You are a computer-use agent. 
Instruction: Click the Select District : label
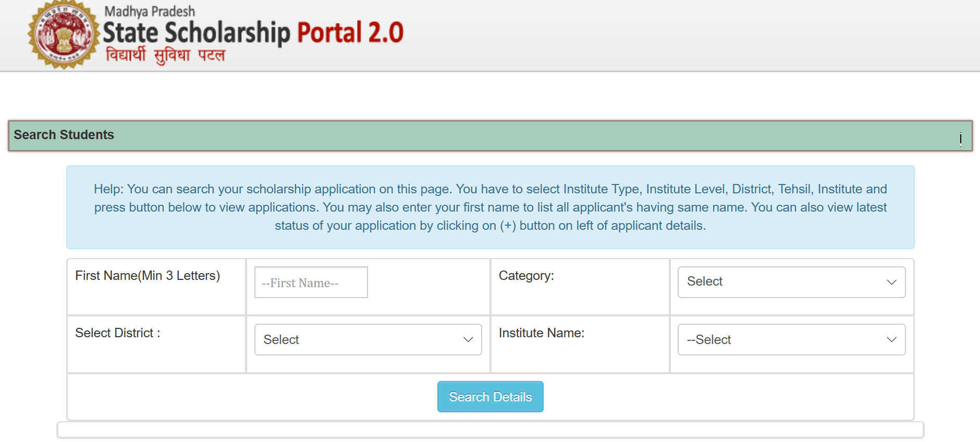tap(118, 333)
